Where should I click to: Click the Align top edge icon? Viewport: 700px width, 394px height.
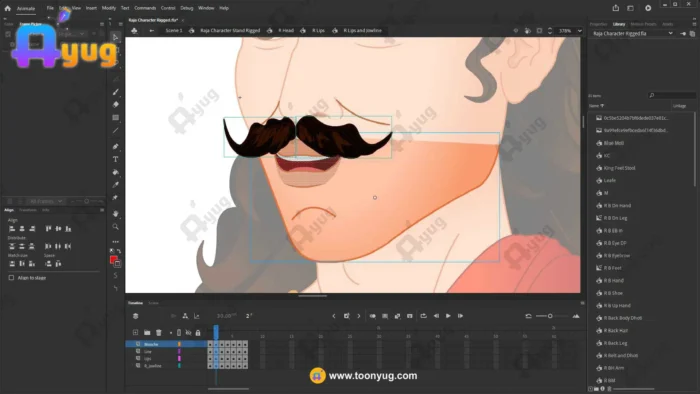[x=48, y=228]
